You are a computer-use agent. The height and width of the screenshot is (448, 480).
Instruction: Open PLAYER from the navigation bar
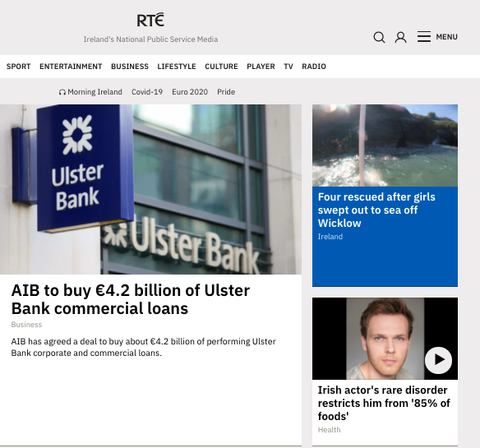261,67
